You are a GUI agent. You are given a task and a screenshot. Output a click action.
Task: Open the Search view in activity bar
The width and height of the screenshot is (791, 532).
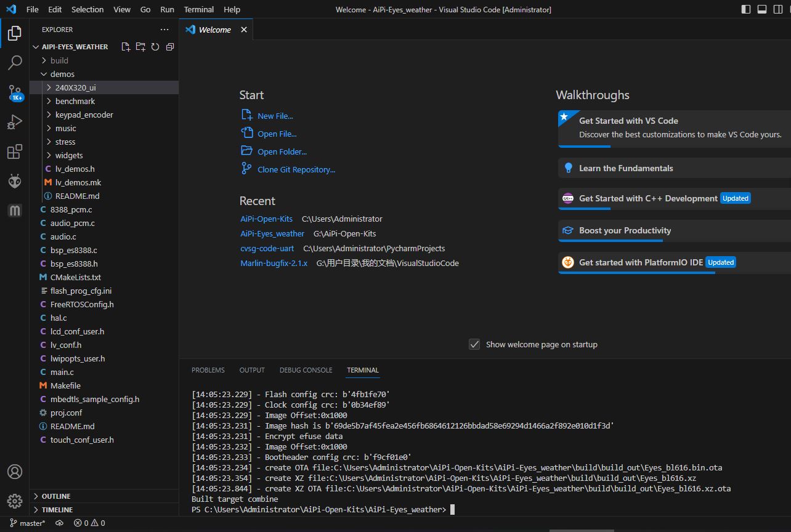tap(15, 63)
